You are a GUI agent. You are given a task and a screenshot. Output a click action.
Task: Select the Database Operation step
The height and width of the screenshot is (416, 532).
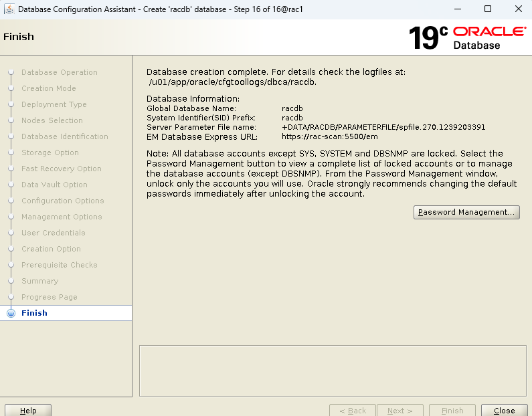[x=60, y=72]
